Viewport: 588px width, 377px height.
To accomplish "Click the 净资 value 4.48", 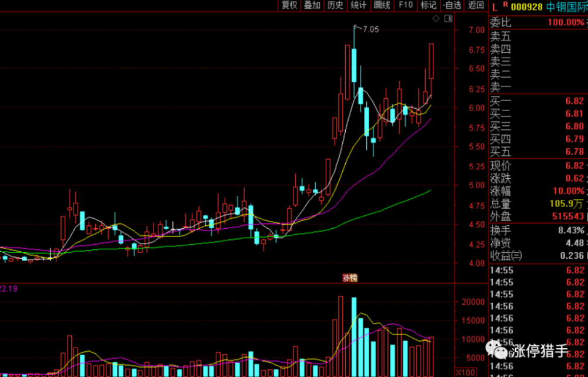I will (x=575, y=243).
